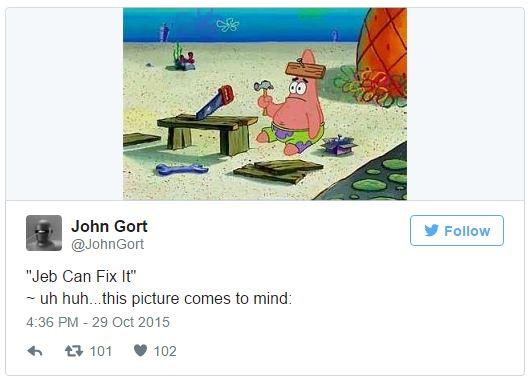Open the 4:36 PM - 29 Oct 2015 timestamp
This screenshot has width=530, height=382.
click(98, 322)
